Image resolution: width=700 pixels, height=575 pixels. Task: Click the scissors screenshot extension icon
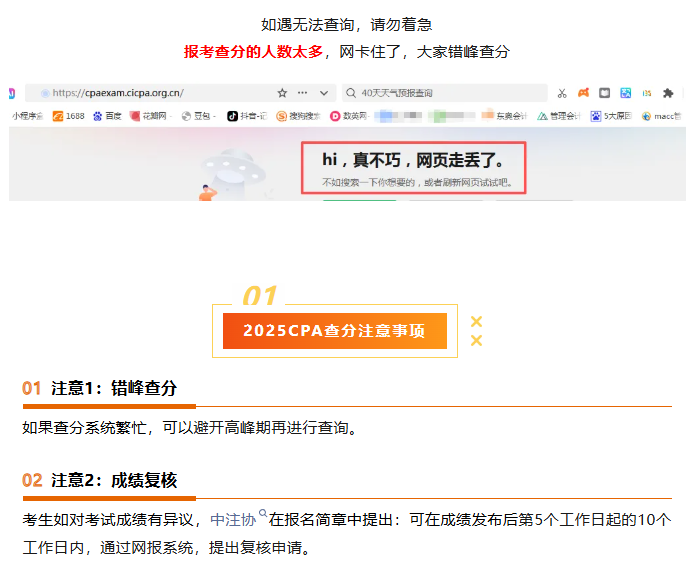[563, 93]
